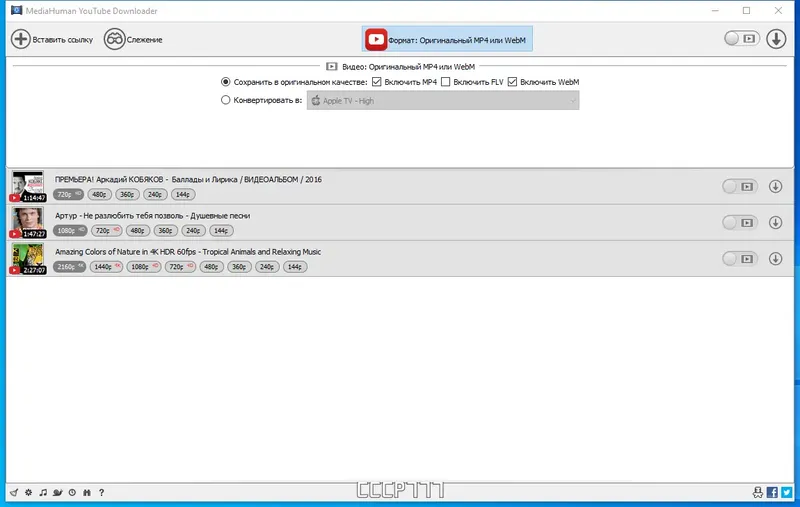The height and width of the screenshot is (507, 800).
Task: Choose 144p for Amazing Colors of Nature
Action: point(295,267)
